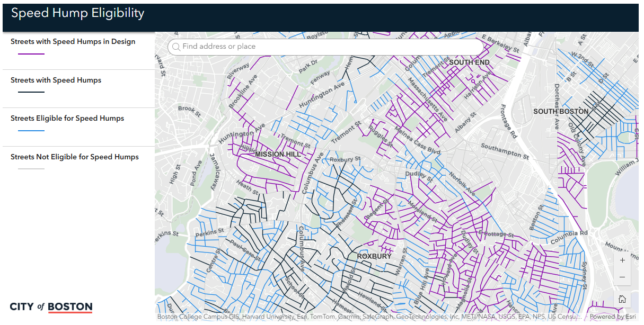Zoom in with the plus button
The height and width of the screenshot is (325, 644).
pyautogui.click(x=622, y=260)
